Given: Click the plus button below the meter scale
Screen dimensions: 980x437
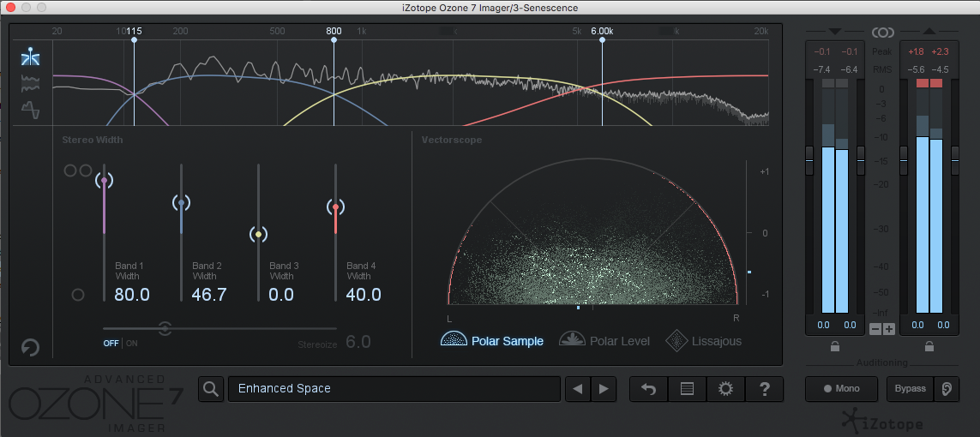Looking at the screenshot, I should pos(889,329).
